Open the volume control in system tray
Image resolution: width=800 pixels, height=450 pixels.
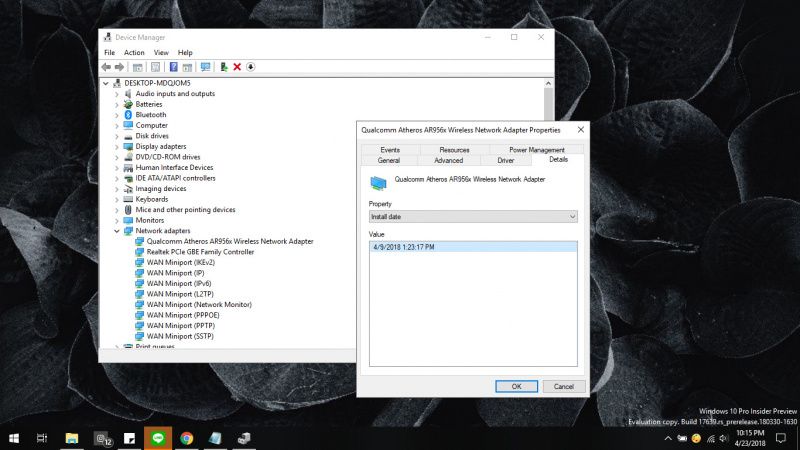click(x=724, y=438)
